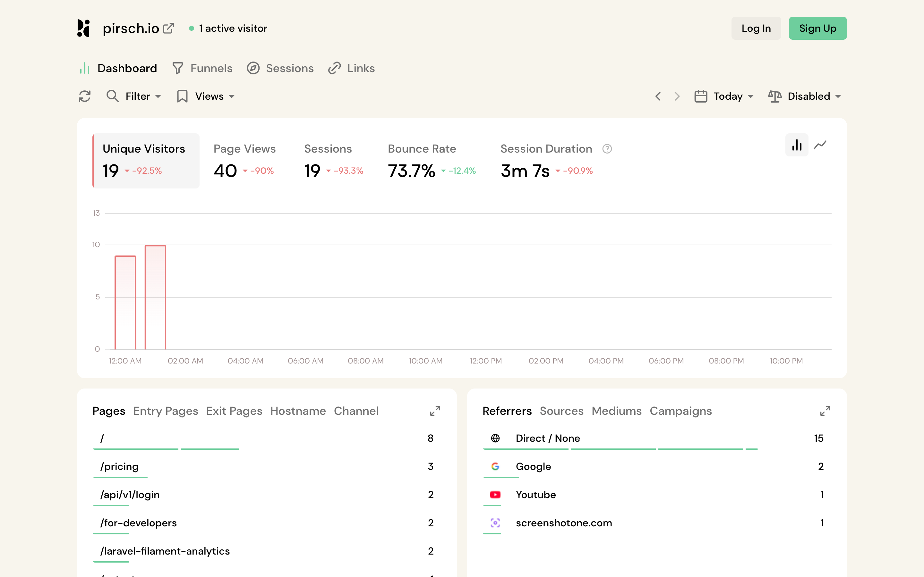Expand the Pages panel to fullscreen
The height and width of the screenshot is (577, 924).
(x=435, y=411)
